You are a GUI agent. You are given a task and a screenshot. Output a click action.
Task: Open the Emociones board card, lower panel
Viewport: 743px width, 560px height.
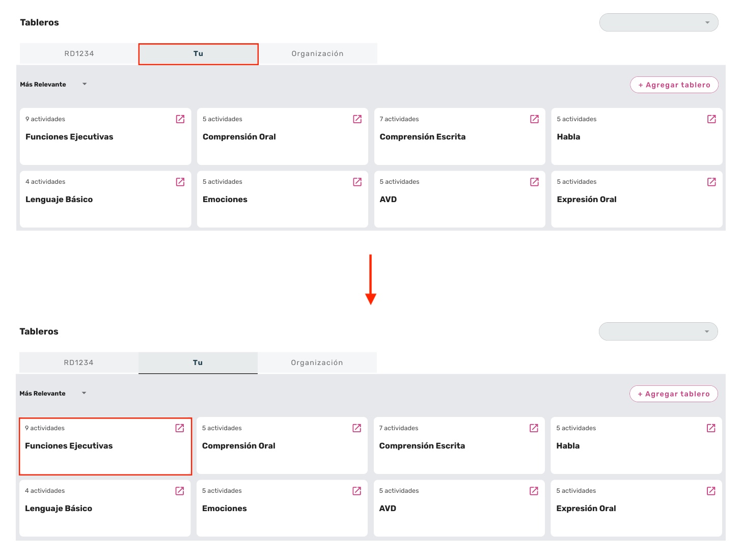tap(282, 508)
